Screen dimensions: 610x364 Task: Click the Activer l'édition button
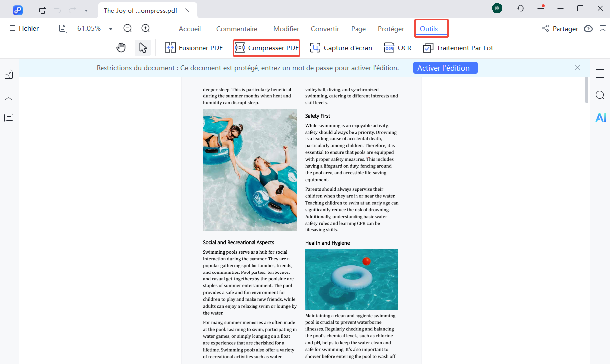coord(445,68)
